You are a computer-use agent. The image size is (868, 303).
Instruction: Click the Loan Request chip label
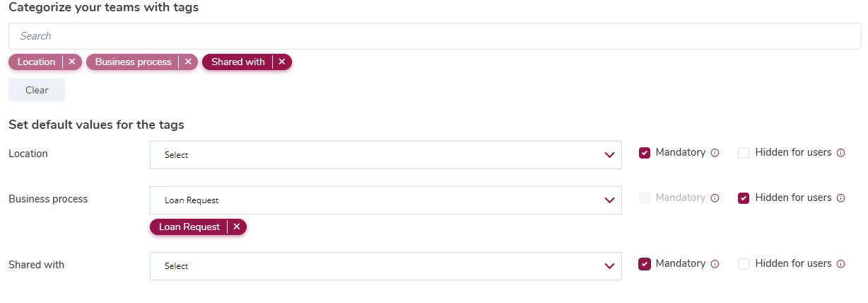189,227
